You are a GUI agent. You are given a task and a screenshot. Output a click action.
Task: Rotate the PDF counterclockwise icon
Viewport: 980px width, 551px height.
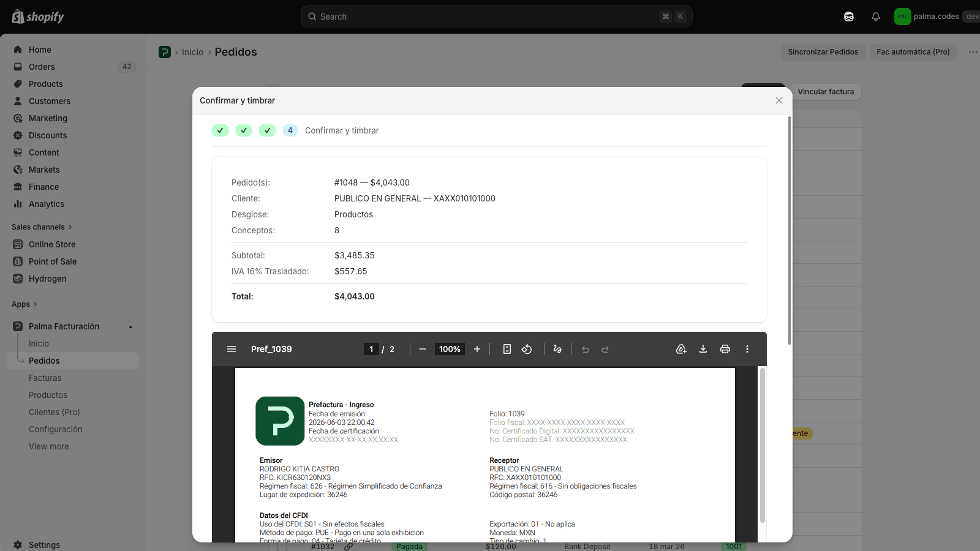527,349
